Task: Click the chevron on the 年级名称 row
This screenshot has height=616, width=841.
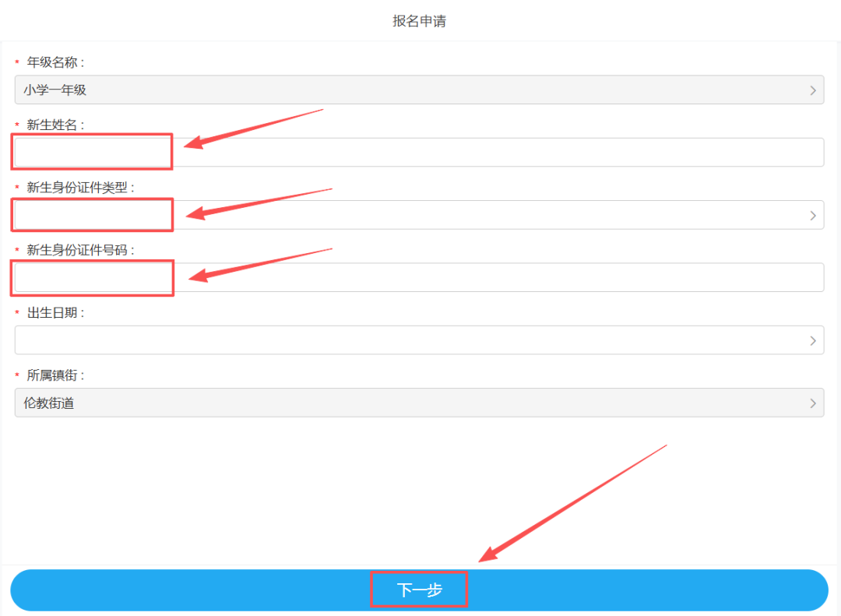Action: (x=811, y=90)
